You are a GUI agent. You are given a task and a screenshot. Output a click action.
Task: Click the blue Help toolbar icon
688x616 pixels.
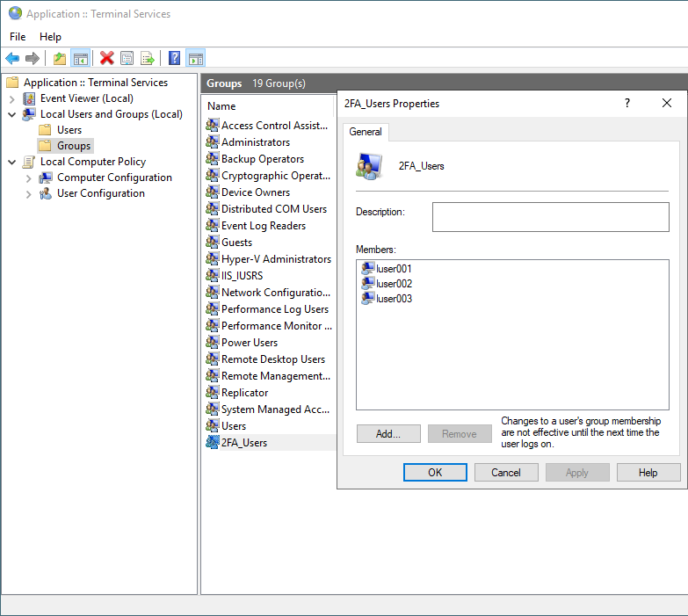click(x=175, y=59)
